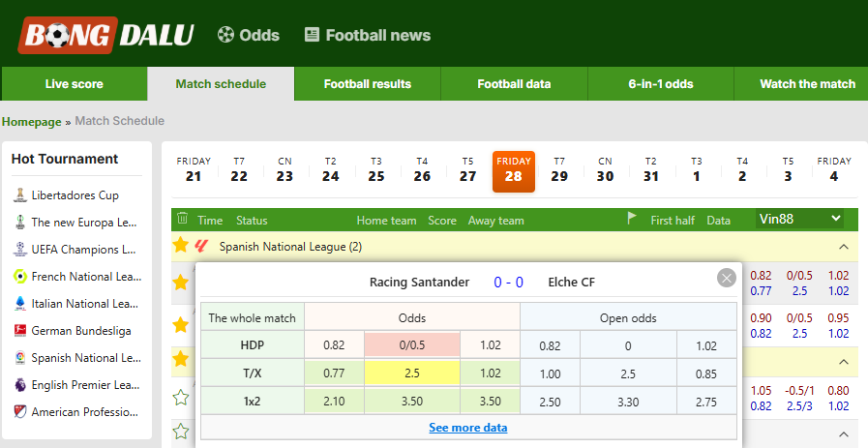868x448 pixels.
Task: Switch to the Football results tab
Action: click(368, 84)
